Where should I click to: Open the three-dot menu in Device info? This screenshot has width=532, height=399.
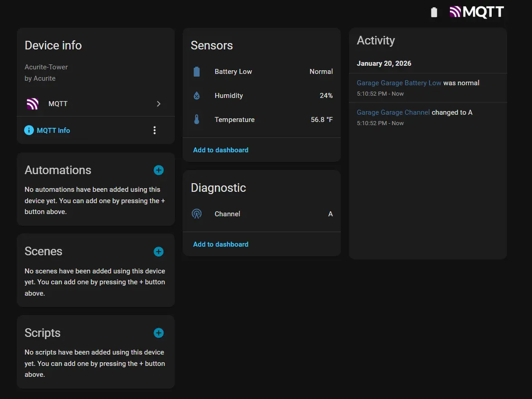coord(155,131)
